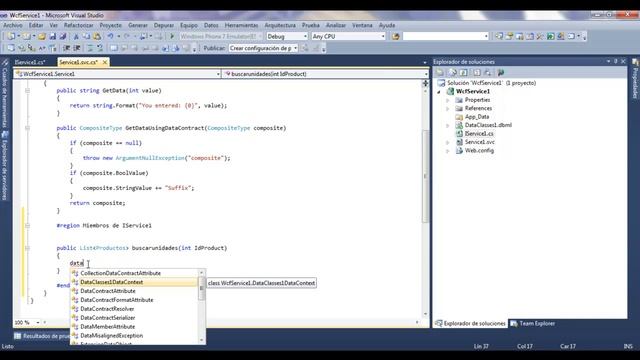Screen dimensions: 640x360
Task: Collapse the GetDataUsingDataContract method outline
Action: click(x=27, y=128)
